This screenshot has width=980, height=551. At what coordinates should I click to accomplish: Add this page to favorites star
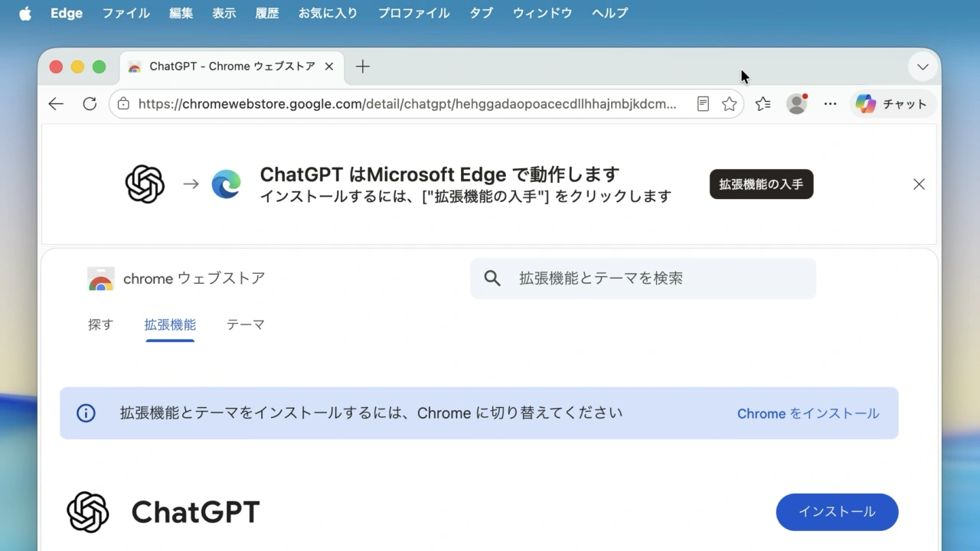[x=729, y=104]
